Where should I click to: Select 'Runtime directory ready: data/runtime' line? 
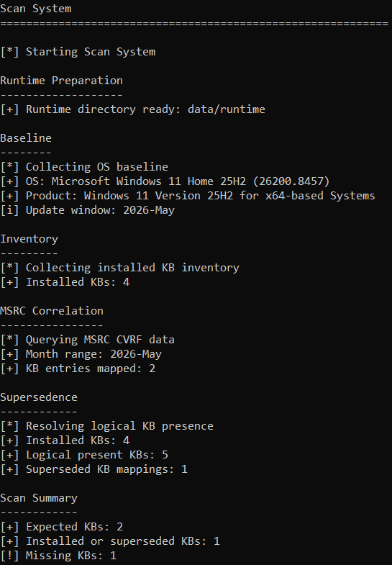[x=132, y=109]
